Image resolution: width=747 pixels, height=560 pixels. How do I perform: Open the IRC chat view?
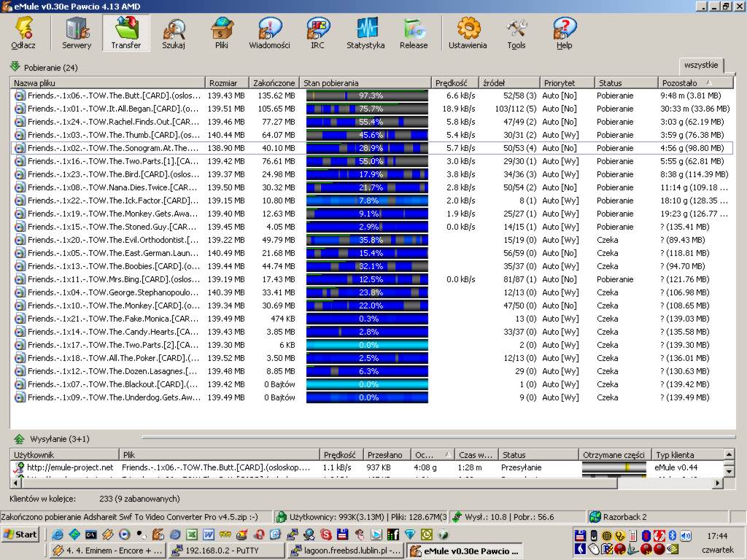(x=318, y=33)
